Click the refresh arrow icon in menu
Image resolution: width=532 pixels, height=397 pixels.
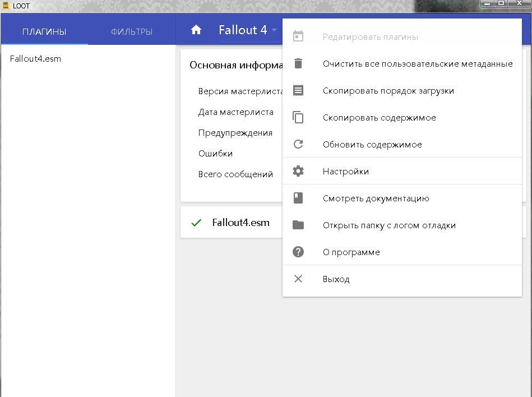(298, 145)
